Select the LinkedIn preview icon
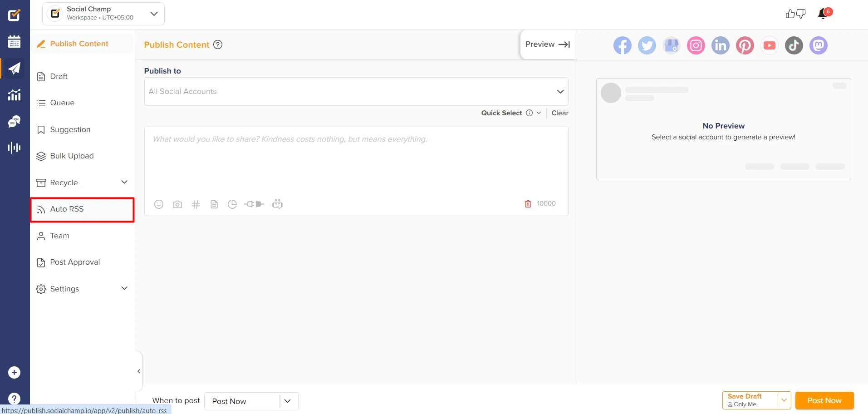 pos(720,45)
